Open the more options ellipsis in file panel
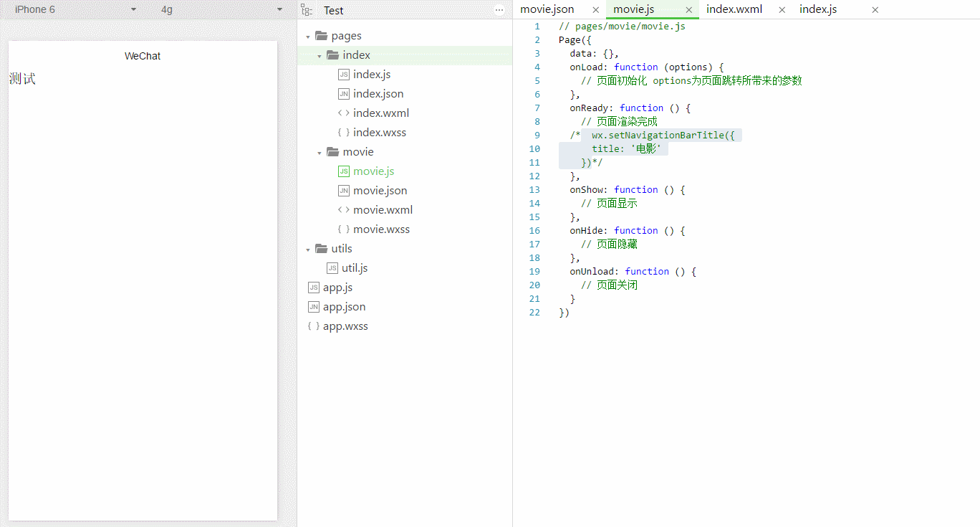980x527 pixels. point(499,10)
